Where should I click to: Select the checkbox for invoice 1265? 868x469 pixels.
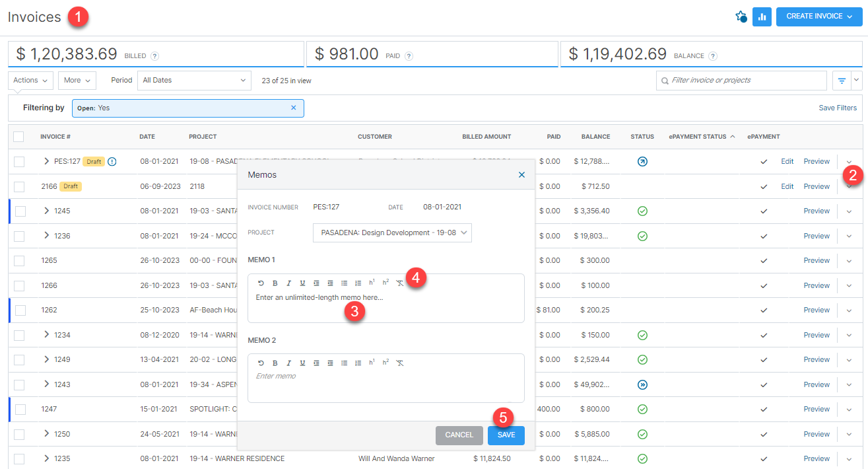click(18, 260)
